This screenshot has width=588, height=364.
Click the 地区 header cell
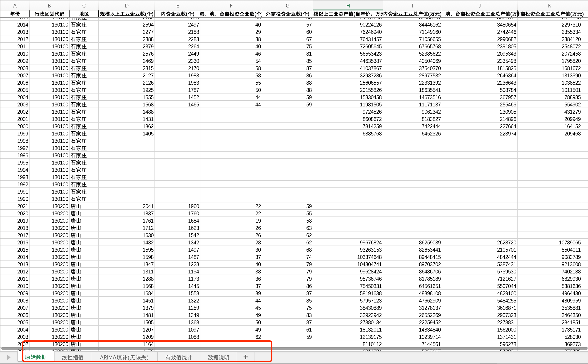pos(84,14)
